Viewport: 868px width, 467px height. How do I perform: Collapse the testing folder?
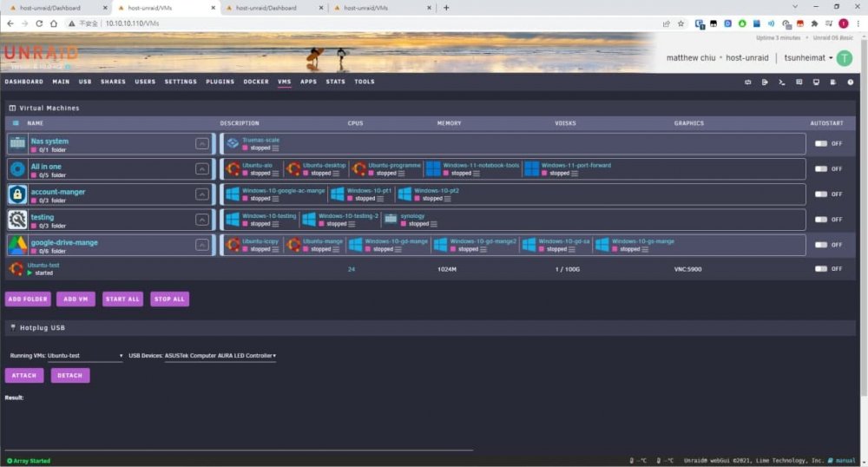(x=202, y=220)
